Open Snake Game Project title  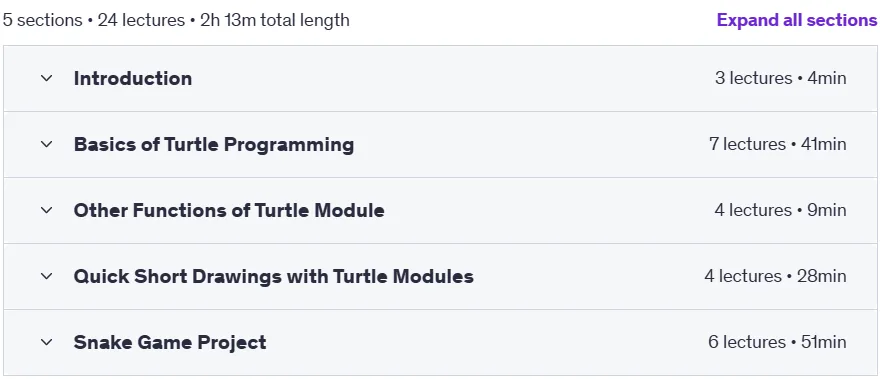[x=170, y=343]
